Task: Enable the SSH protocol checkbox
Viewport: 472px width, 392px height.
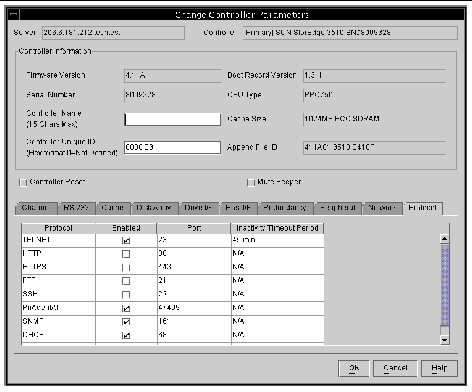Action: [126, 295]
